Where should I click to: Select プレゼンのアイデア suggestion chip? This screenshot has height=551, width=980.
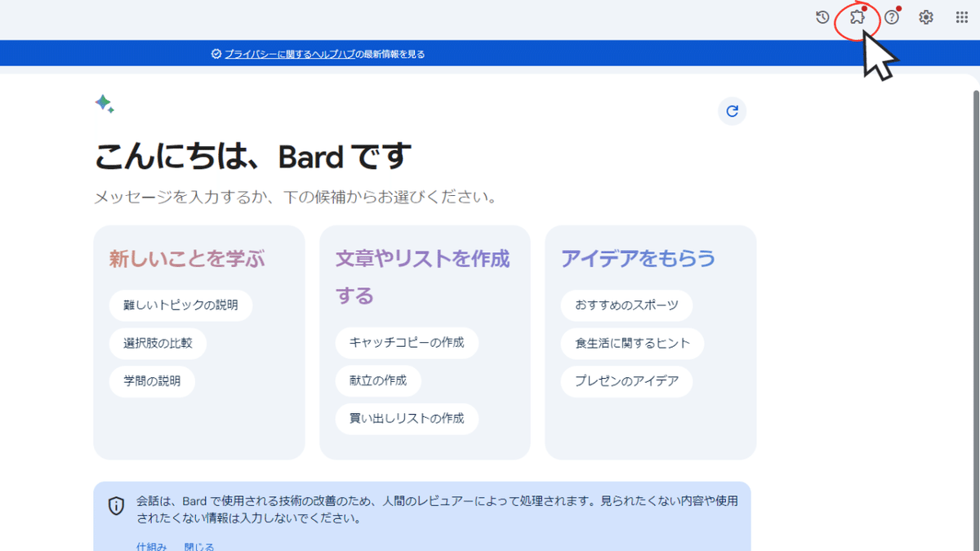626,381
